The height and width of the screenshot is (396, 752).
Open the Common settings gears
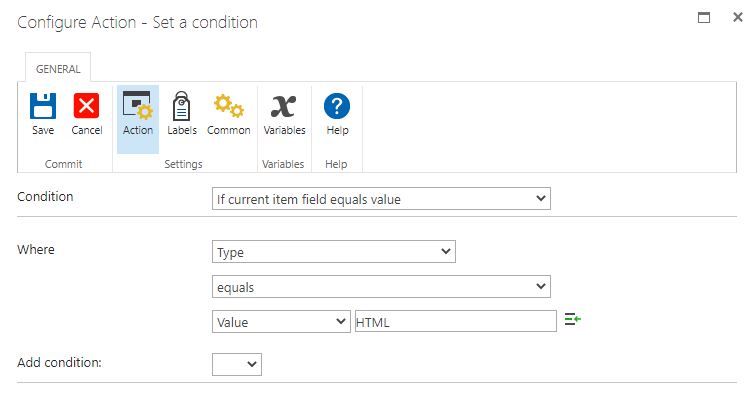coord(229,114)
